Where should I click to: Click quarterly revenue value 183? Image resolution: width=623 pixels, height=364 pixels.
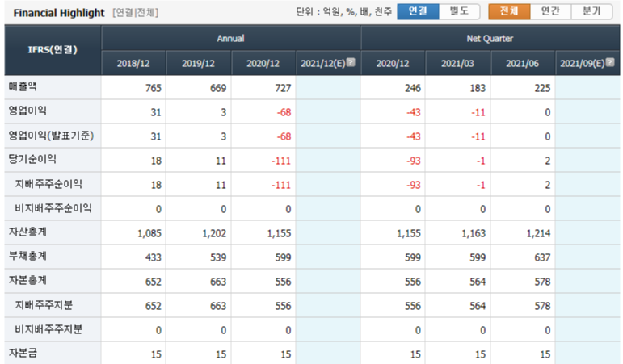click(x=478, y=88)
